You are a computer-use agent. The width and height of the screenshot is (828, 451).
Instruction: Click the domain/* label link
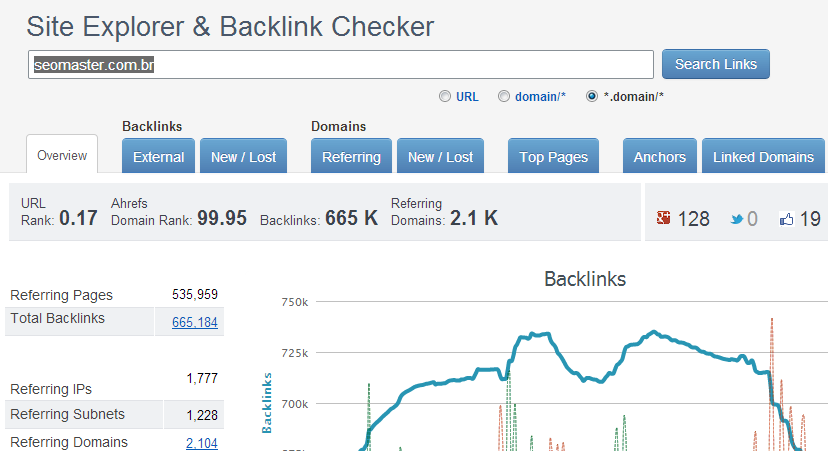point(540,97)
